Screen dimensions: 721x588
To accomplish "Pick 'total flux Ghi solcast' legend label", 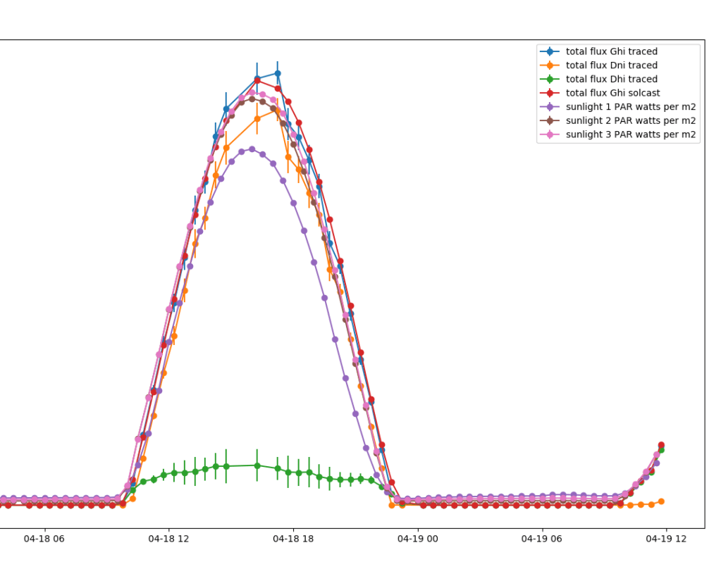I will (612, 93).
